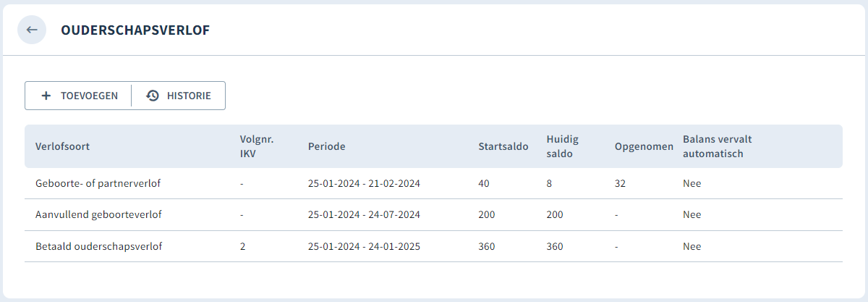This screenshot has height=302, width=868.
Task: Click the Toevoegen button label
Action: coord(89,96)
